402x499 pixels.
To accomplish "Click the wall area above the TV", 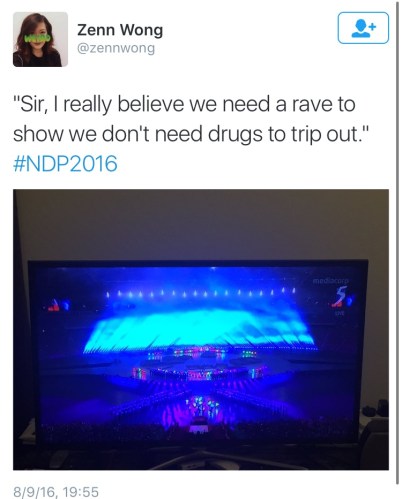I will pyautogui.click(x=201, y=225).
